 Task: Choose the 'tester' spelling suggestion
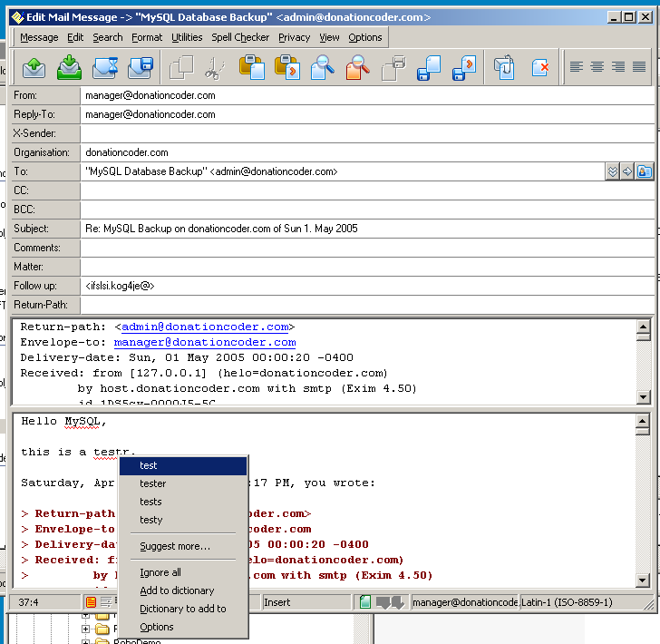(183, 483)
